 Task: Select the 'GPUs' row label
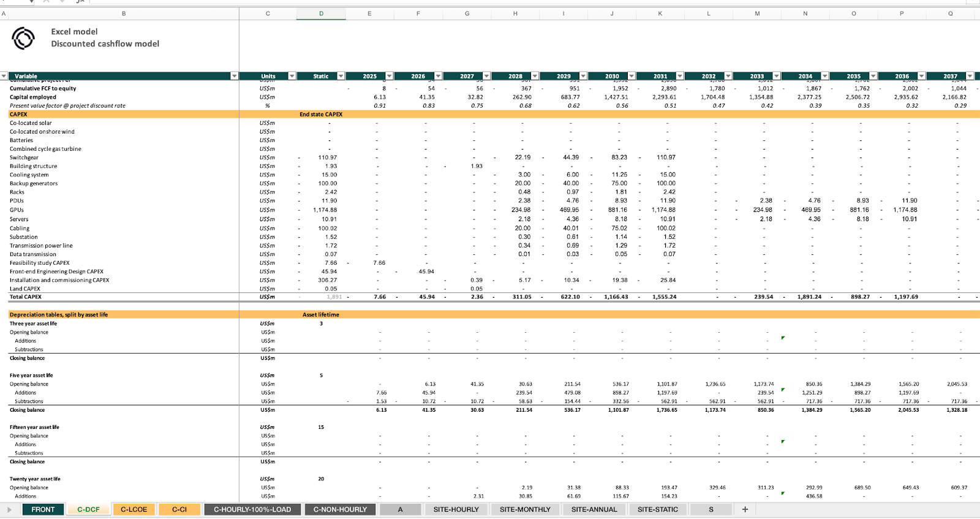[x=17, y=210]
